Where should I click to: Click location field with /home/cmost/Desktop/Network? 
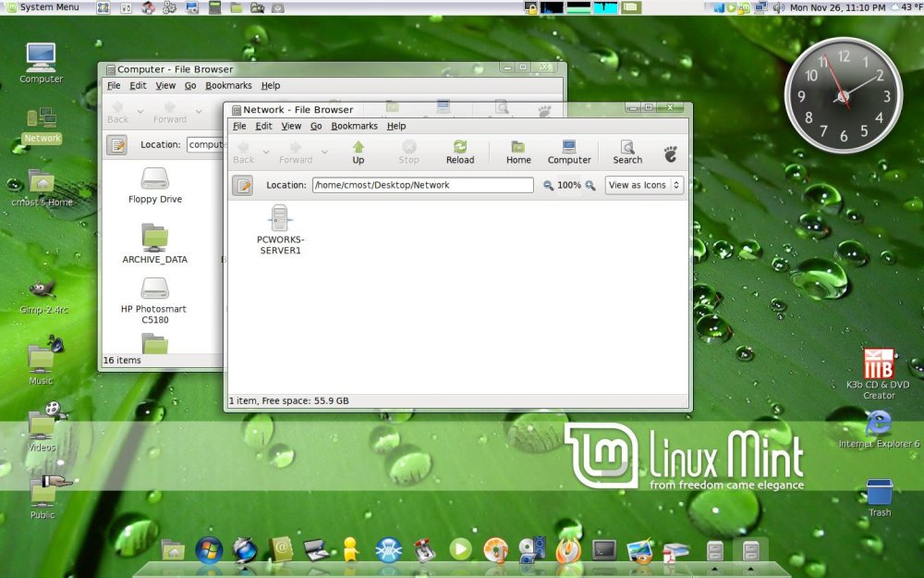pyautogui.click(x=422, y=185)
